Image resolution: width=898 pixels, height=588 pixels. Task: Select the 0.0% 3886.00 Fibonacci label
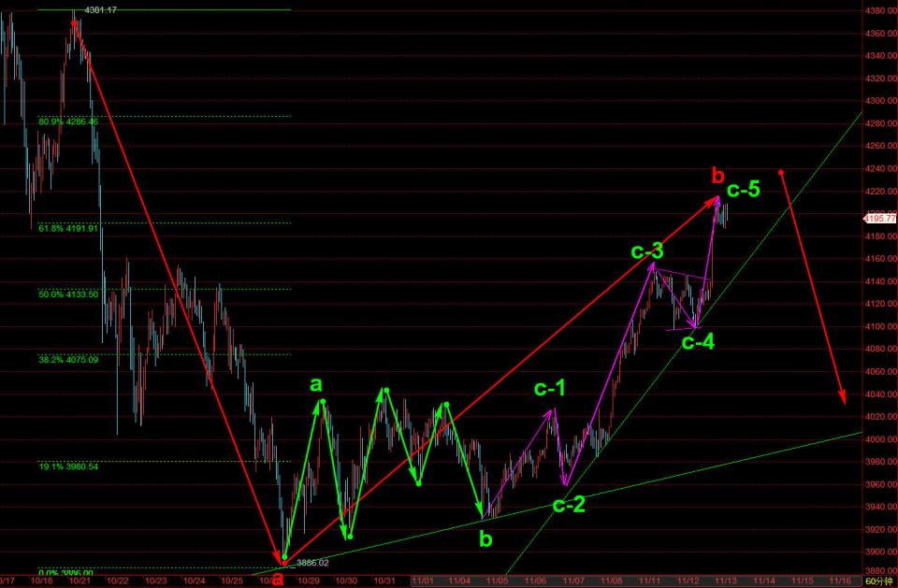click(x=65, y=572)
